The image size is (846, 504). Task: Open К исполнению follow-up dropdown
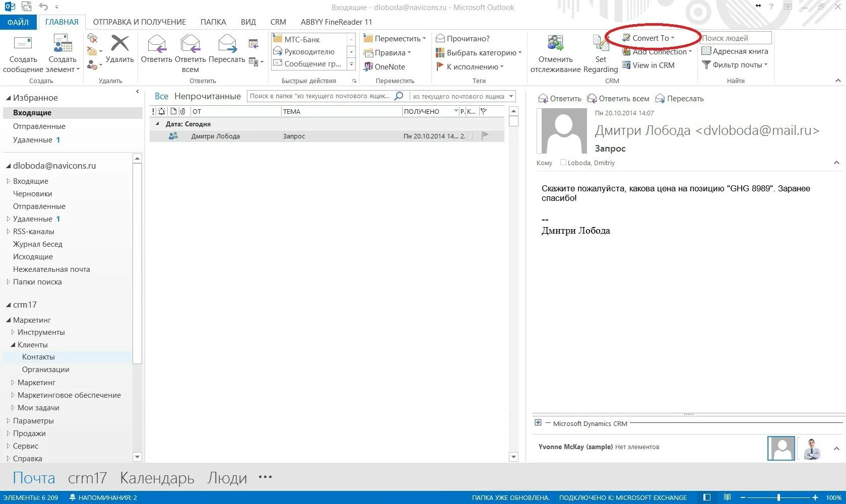470,66
